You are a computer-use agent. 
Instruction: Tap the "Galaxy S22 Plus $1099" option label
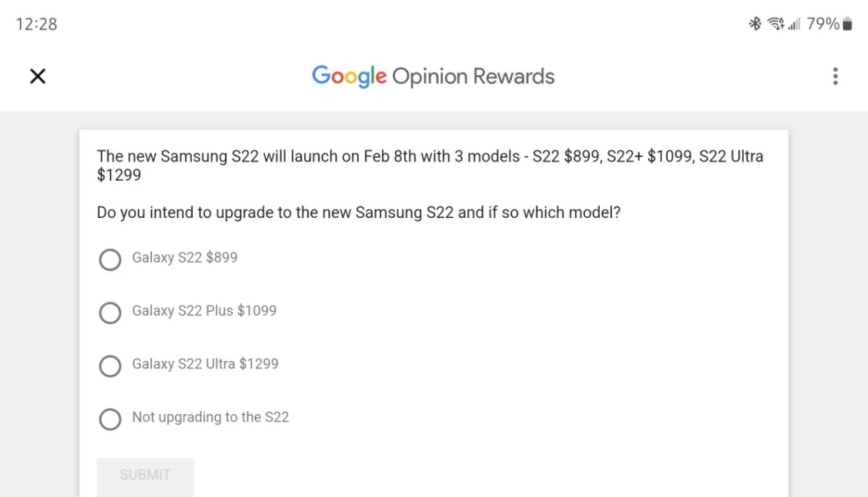[x=204, y=311]
